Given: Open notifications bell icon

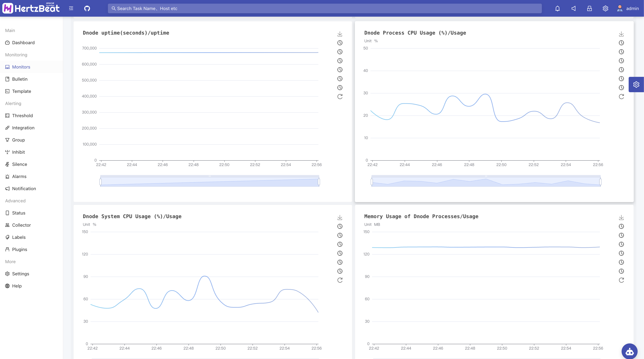Looking at the screenshot, I should [557, 9].
